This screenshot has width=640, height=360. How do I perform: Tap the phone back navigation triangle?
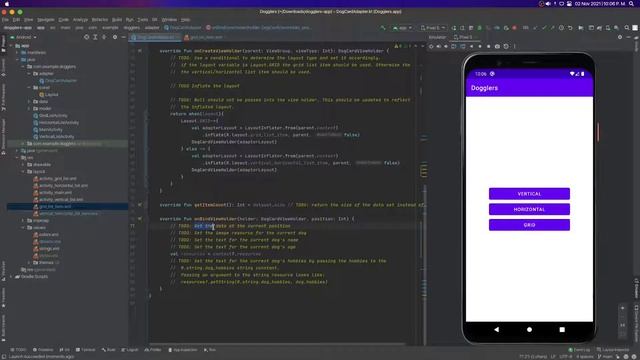coord(496,329)
